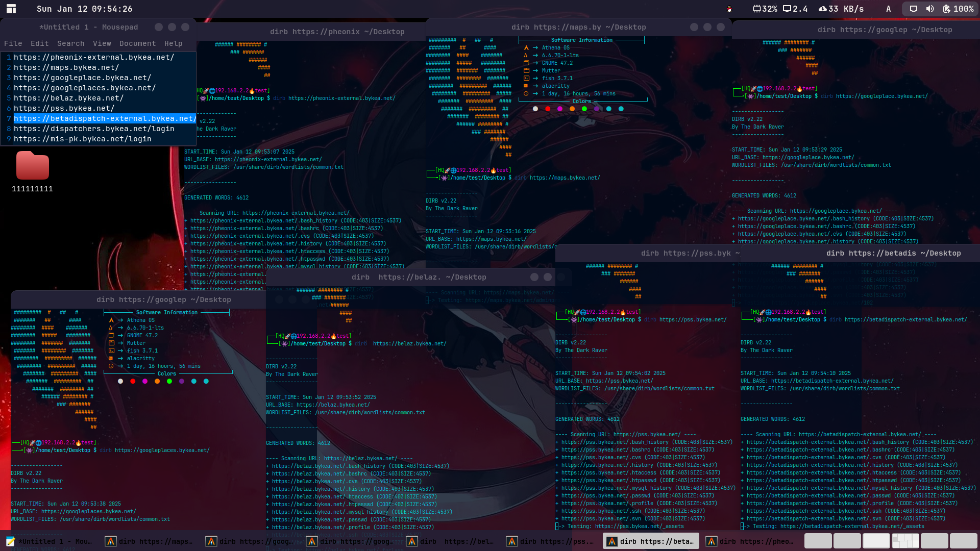Click the battery 100% indicator
The width and height of the screenshot is (980, 551).
(958, 9)
